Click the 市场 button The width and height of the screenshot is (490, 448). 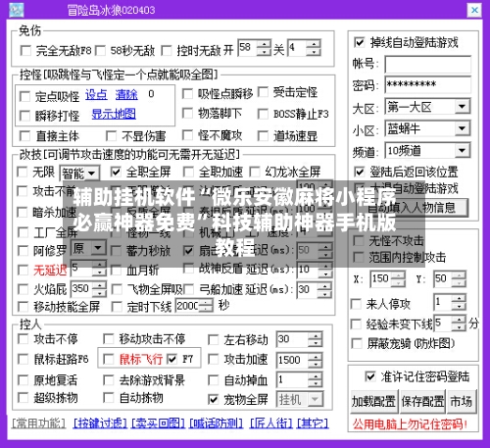[462, 401]
